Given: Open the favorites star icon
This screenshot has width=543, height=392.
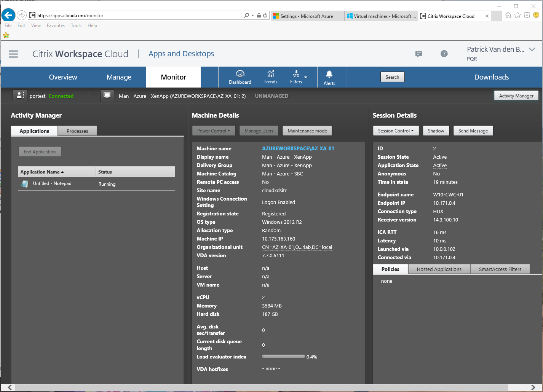Looking at the screenshot, I should coord(517,15).
